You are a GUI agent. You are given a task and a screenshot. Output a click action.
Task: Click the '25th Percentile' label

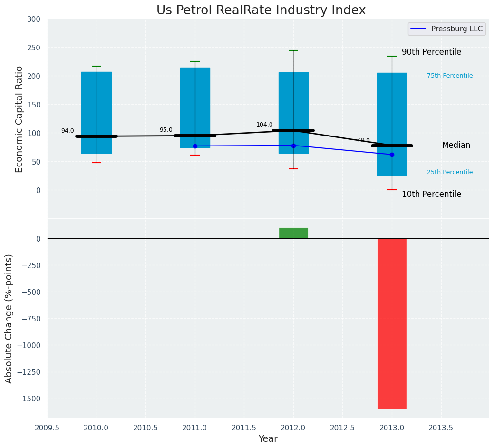[450, 172]
